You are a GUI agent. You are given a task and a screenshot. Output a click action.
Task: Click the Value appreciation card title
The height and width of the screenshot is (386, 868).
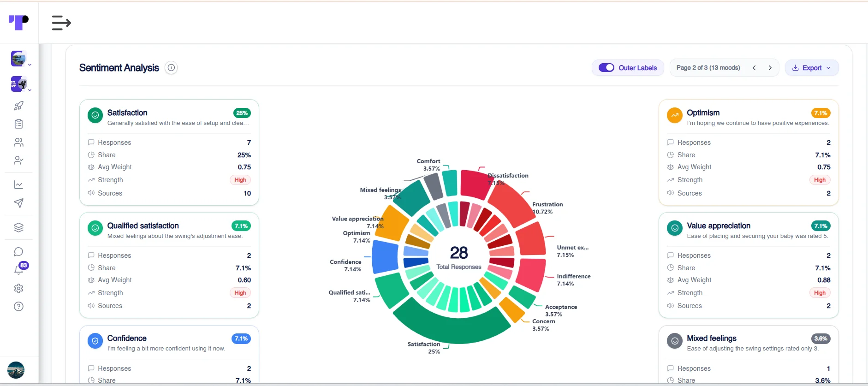719,226
